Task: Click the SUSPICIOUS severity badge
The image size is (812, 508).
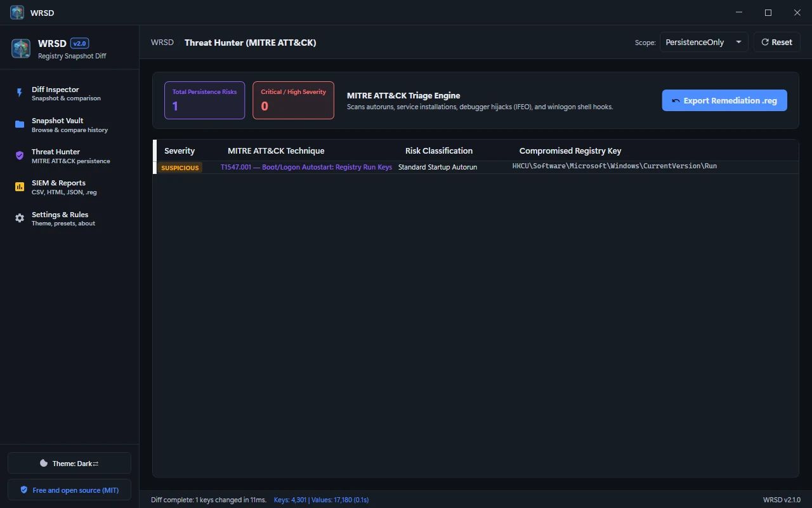Action: tap(180, 168)
